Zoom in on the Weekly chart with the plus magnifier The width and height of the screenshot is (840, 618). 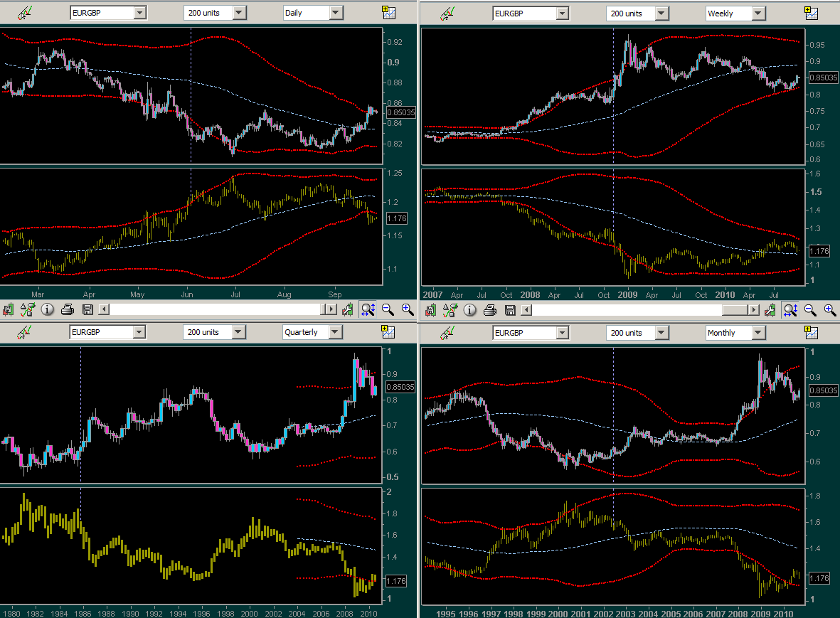click(830, 310)
